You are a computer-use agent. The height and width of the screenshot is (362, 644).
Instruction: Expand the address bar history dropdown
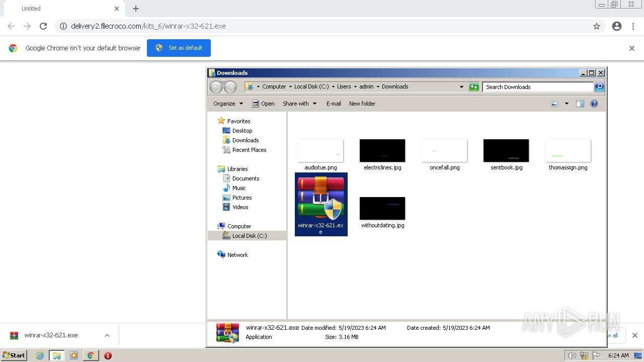(461, 87)
